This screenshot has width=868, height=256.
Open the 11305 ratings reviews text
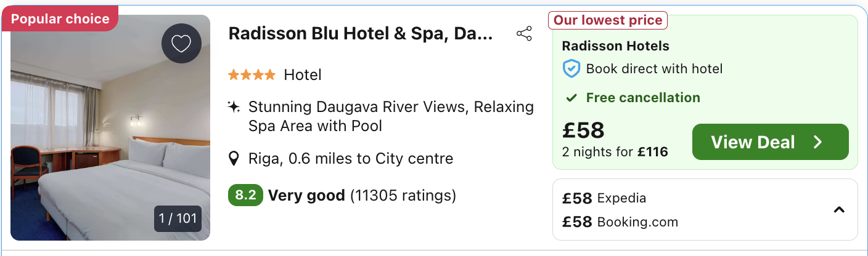[403, 196]
